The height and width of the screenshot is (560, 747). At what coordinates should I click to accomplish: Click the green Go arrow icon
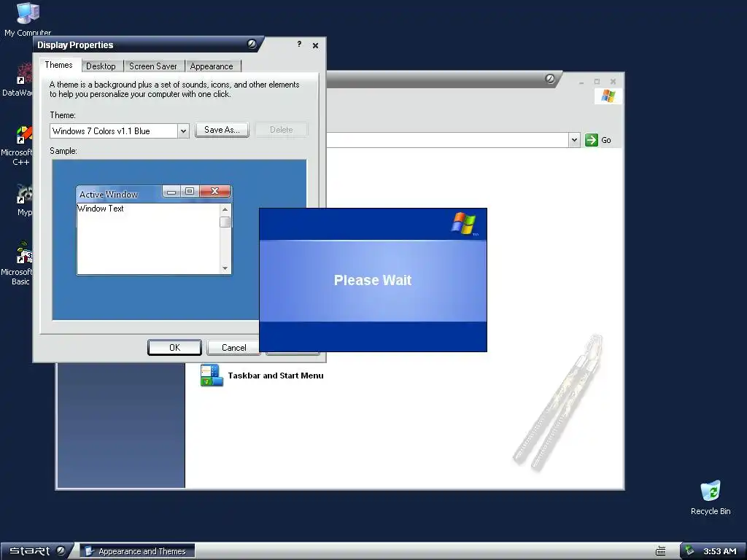[591, 140]
